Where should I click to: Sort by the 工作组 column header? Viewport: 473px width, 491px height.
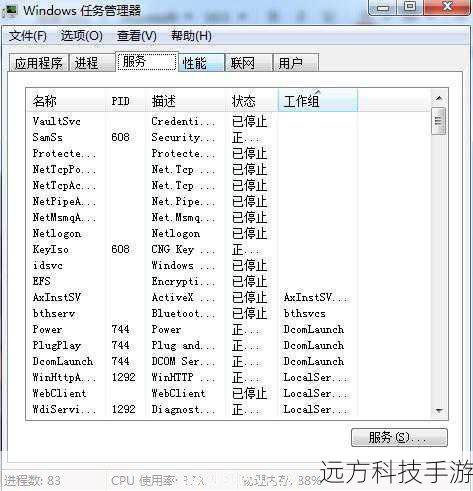pos(318,100)
